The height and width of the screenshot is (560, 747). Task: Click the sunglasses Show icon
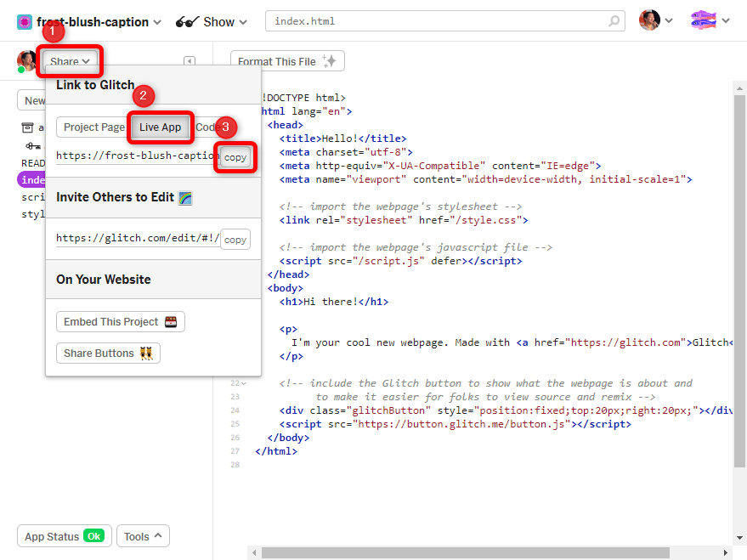[187, 22]
